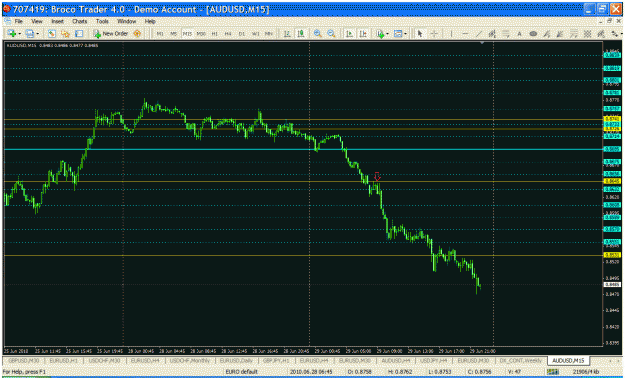Viewport: 625px width, 378px height.
Task: Toggle the Expert Advisors icon
Action: tap(137, 34)
